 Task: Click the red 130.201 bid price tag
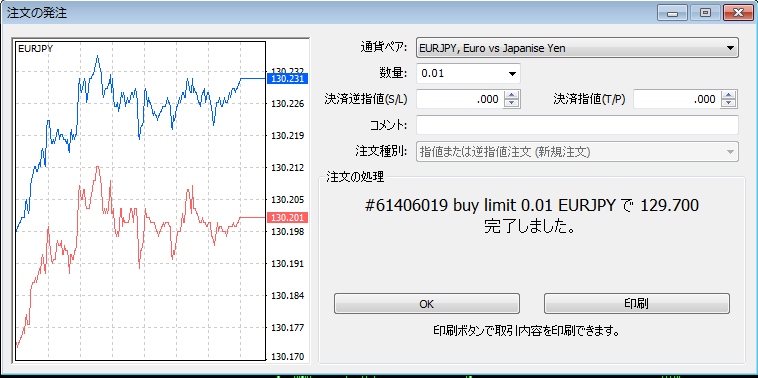click(x=287, y=218)
